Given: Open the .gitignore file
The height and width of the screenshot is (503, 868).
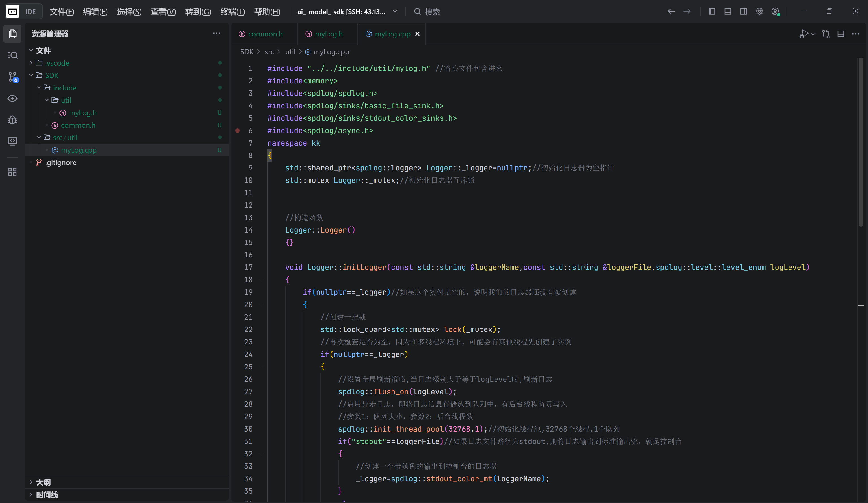Looking at the screenshot, I should coord(61,162).
